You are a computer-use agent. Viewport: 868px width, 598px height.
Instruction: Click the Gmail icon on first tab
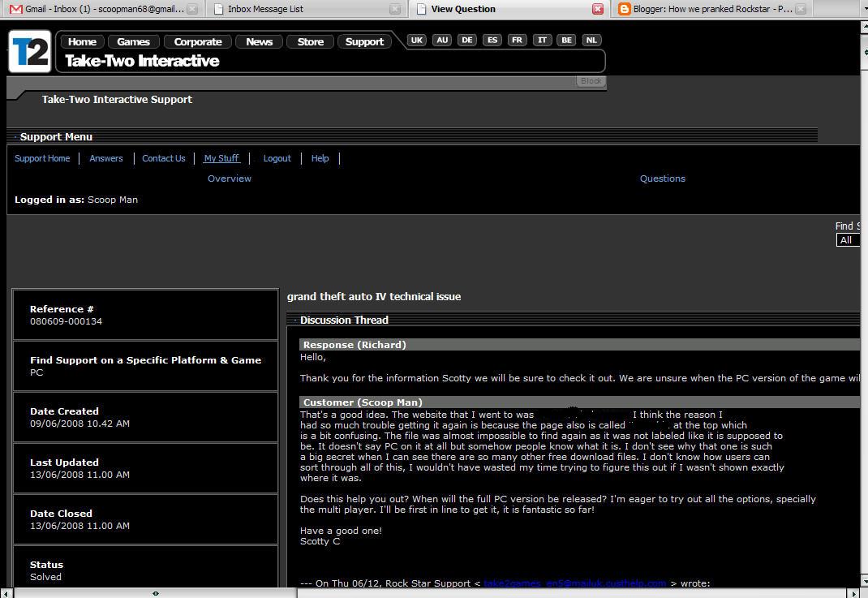point(16,9)
